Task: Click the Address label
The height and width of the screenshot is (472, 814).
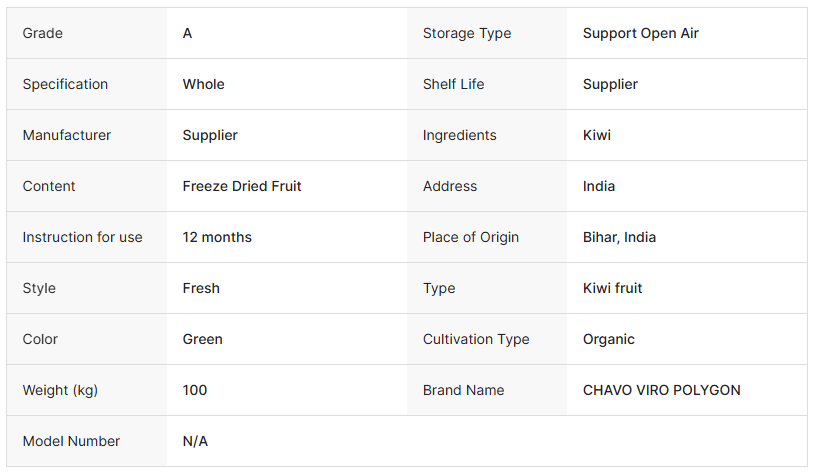Action: coord(450,186)
